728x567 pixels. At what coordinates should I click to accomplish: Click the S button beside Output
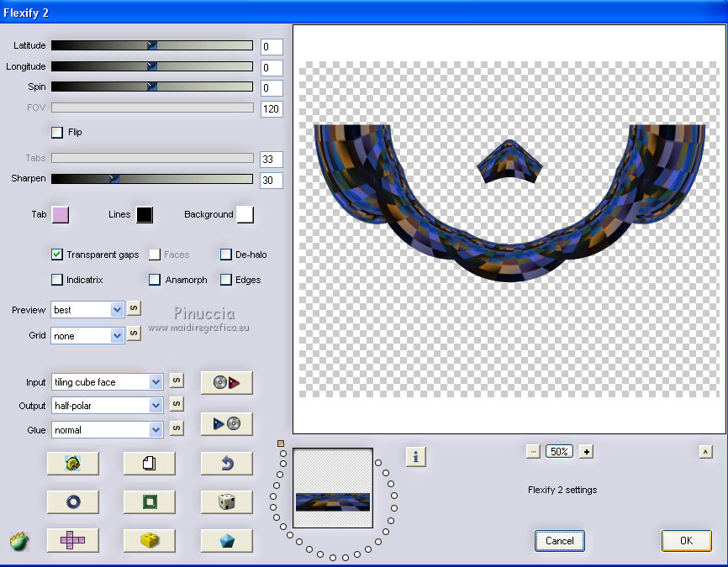coord(177,404)
